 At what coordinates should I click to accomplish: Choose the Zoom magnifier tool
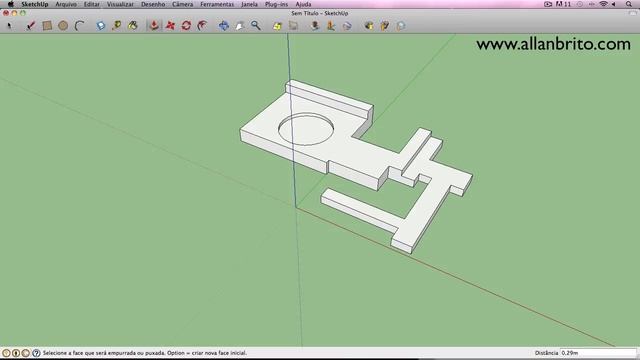point(256,26)
